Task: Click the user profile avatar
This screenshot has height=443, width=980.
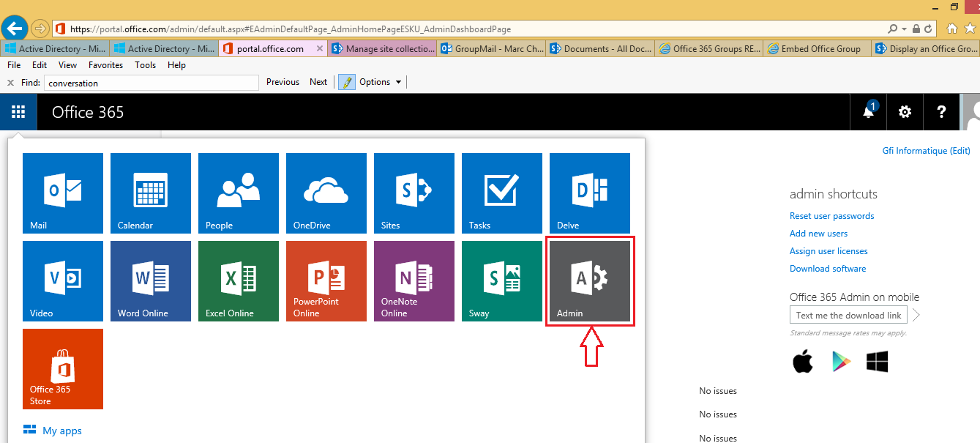Action: pyautogui.click(x=970, y=112)
